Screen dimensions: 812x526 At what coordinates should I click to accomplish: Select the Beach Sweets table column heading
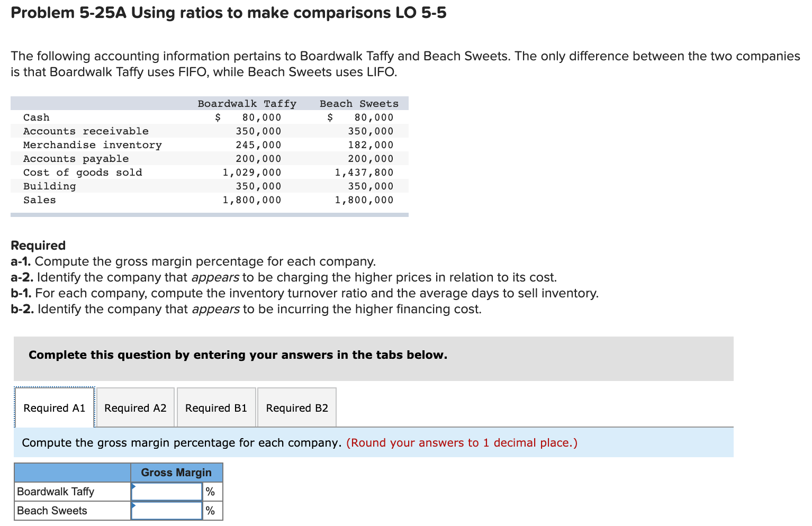358,103
